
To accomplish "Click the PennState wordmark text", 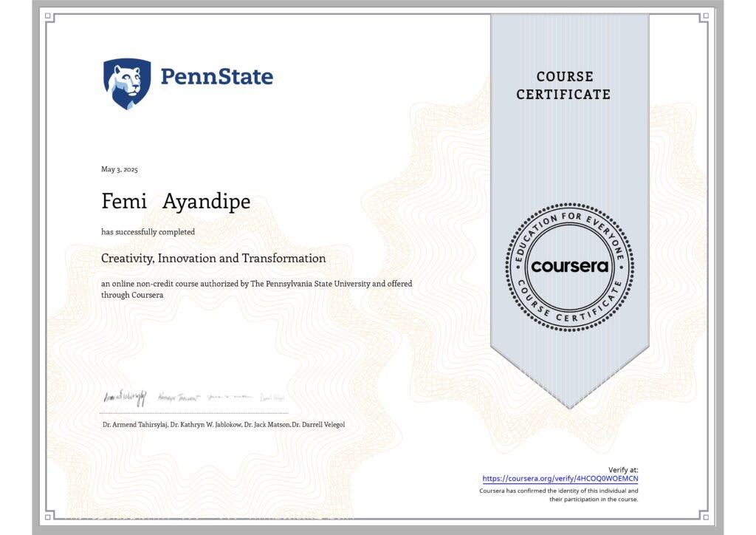I will click(x=216, y=77).
